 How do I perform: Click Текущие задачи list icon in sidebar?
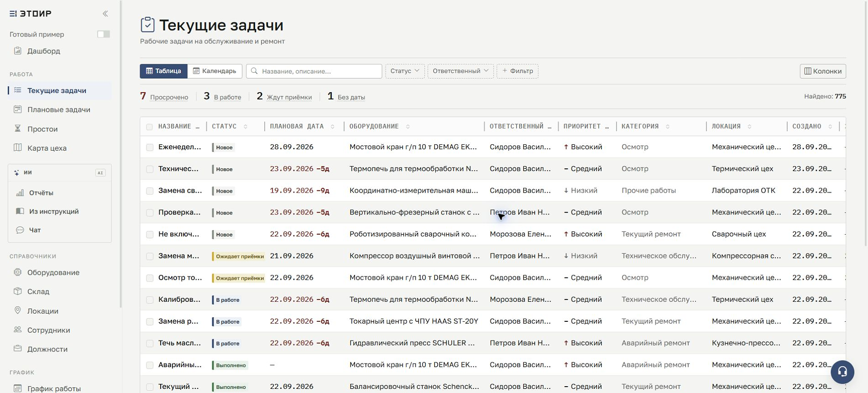pos(17,90)
